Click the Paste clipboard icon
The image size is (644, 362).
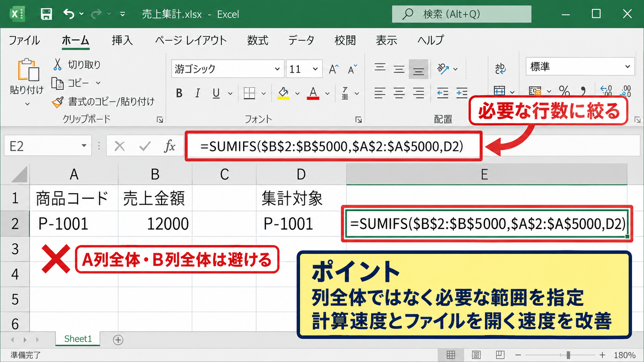28,70
